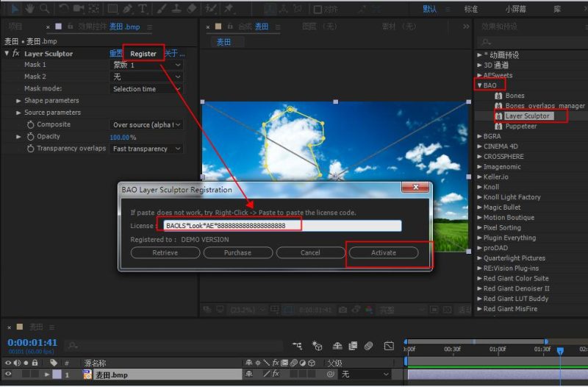Image resolution: width=588 pixels, height=387 pixels.
Task: Open the effect controls panel menu
Action: (x=150, y=27)
